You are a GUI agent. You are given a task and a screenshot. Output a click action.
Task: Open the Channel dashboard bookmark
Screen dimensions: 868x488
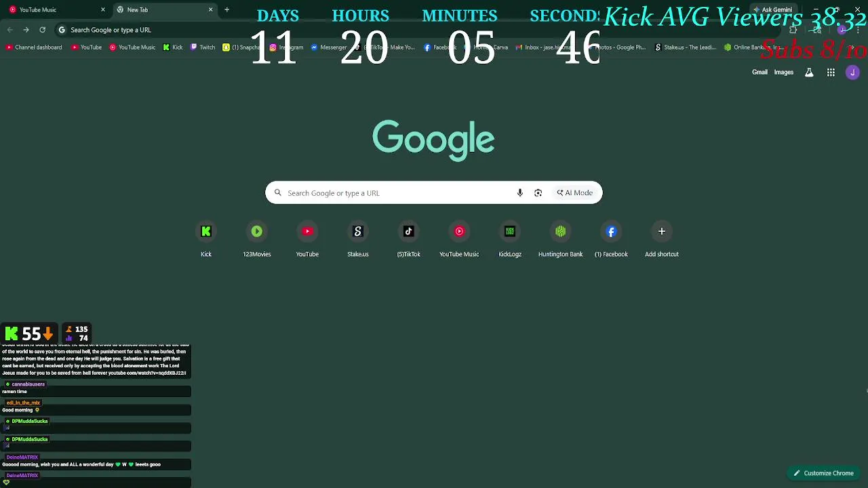34,47
